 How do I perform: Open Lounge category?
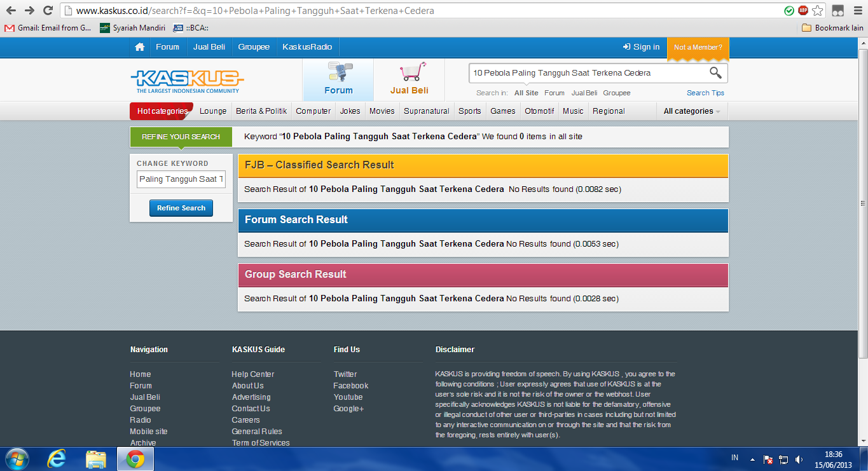(x=213, y=111)
